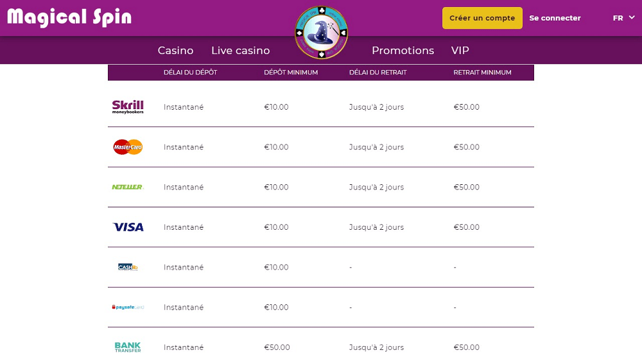Select the paysafecard logo
The width and height of the screenshot is (642, 364).
(x=128, y=307)
